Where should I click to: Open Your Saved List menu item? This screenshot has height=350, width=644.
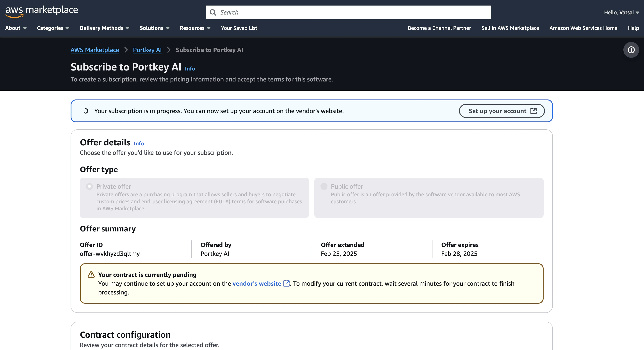[239, 28]
